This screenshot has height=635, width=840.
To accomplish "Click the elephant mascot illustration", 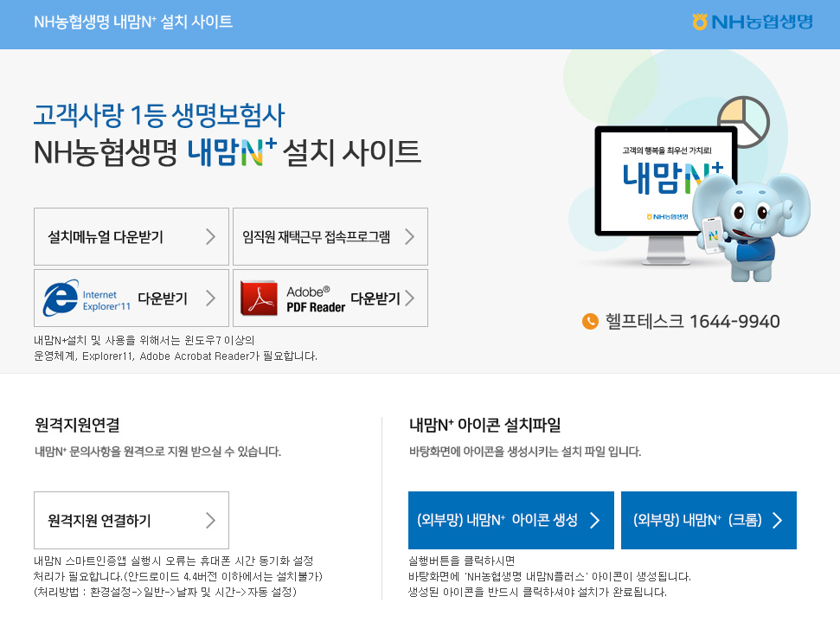I will [751, 228].
